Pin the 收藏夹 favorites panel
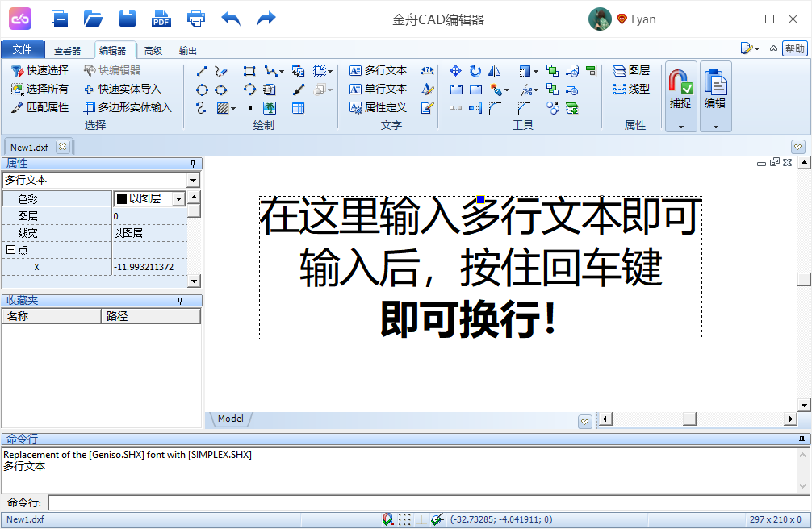Viewport: 812px width, 529px height. click(180, 301)
